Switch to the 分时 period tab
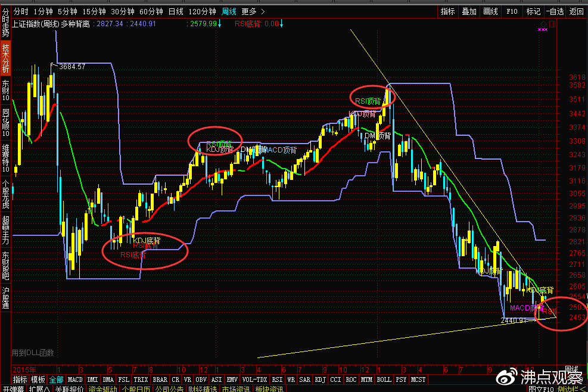The height and width of the screenshot is (392, 588). [21, 12]
